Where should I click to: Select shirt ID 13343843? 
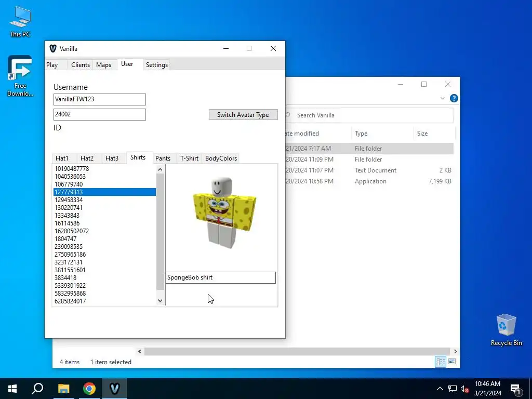coord(104,216)
